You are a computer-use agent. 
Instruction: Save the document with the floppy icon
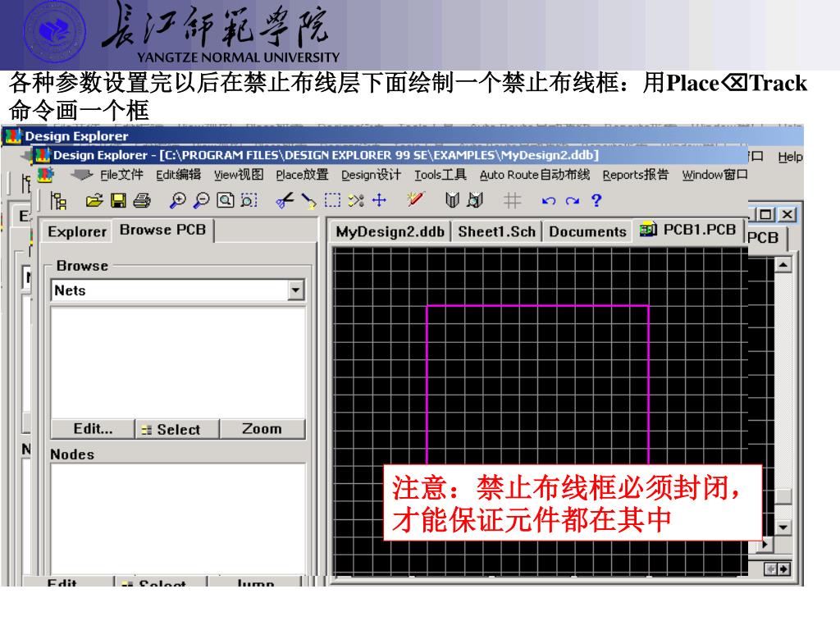coord(118,201)
